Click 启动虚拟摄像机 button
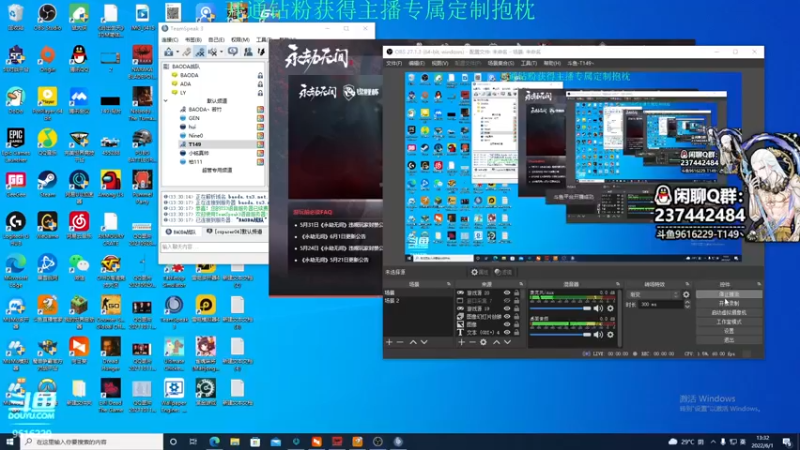 729,312
